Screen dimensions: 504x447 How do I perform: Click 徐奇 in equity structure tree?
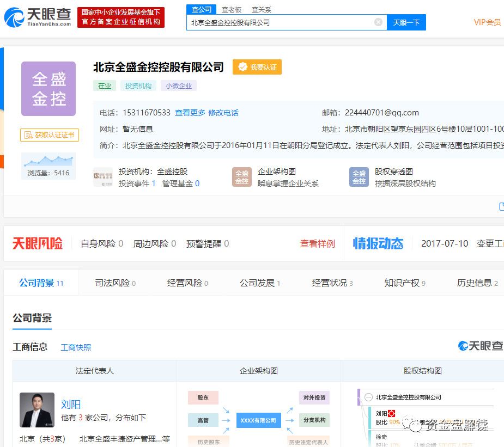[x=381, y=437]
